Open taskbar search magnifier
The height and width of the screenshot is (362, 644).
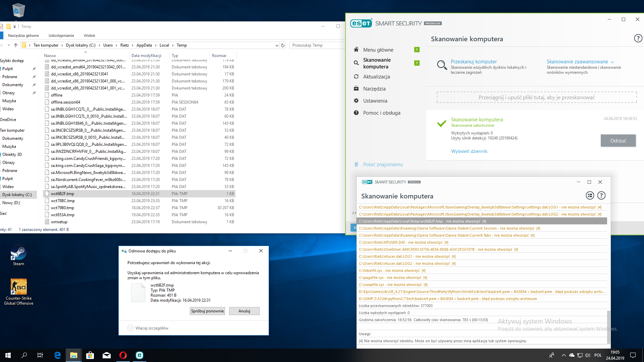(x=24, y=355)
